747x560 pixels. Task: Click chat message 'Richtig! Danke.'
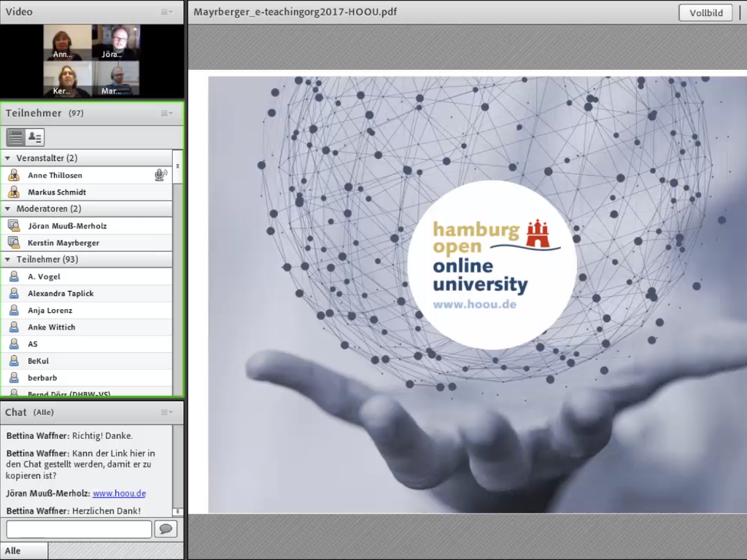pyautogui.click(x=102, y=436)
